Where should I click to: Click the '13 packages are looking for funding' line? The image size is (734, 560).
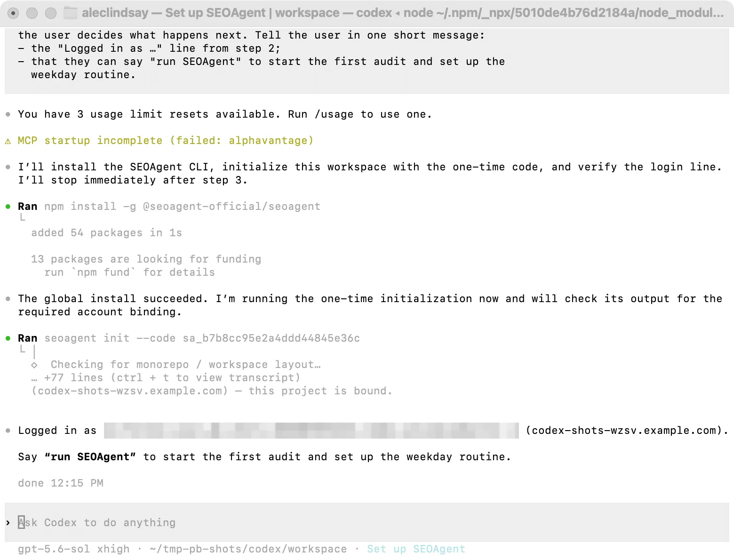click(x=146, y=259)
